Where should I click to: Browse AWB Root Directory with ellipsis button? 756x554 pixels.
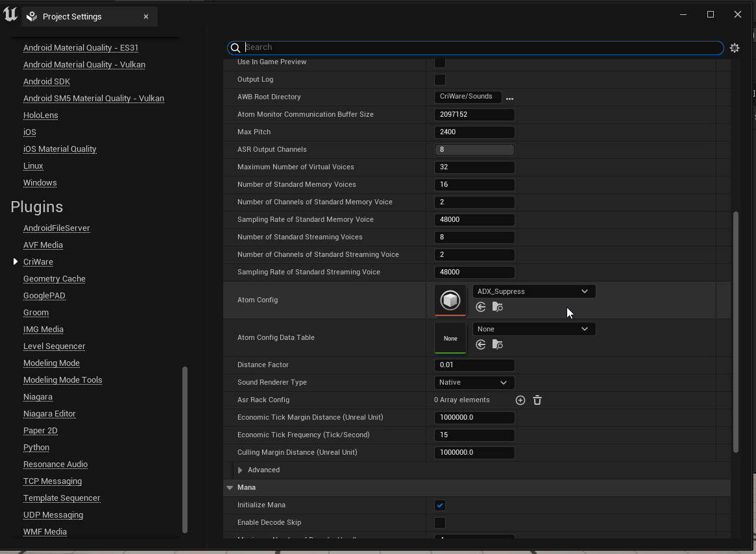click(509, 99)
